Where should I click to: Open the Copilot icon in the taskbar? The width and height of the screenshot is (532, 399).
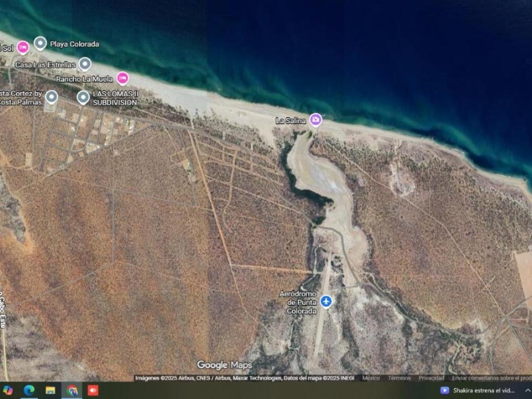[8, 390]
